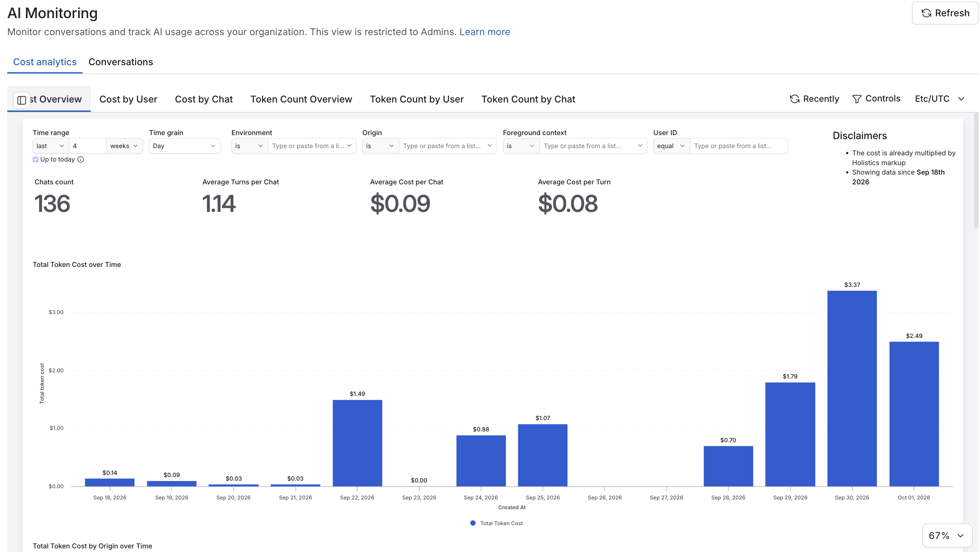Click the Average Turns per Chat value 1.14
The width and height of the screenshot is (980, 552).
tap(219, 204)
